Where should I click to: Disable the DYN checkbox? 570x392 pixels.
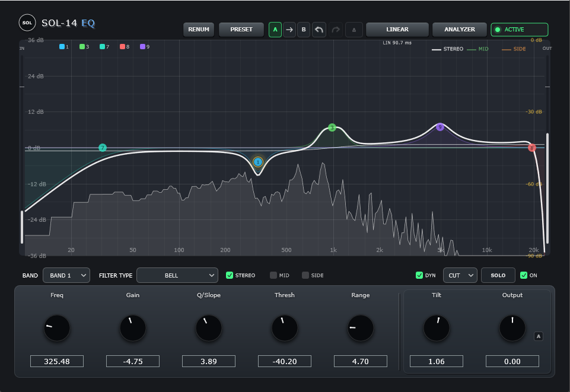coord(419,275)
